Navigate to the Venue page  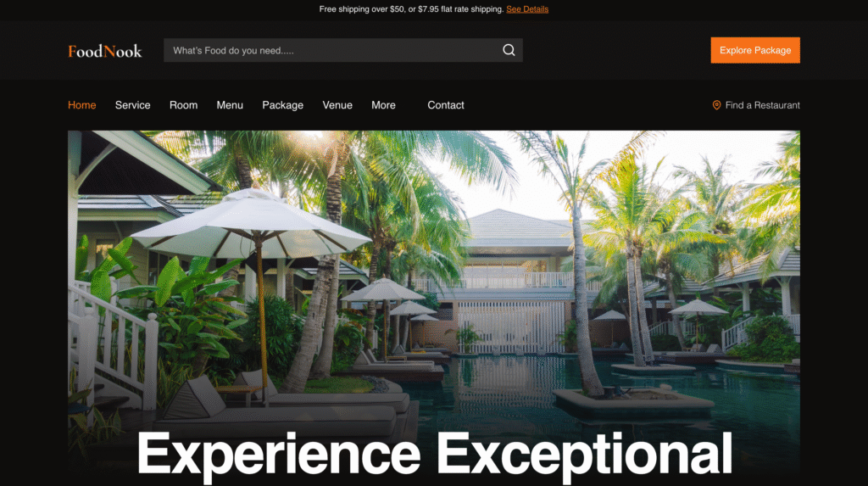[x=337, y=105]
